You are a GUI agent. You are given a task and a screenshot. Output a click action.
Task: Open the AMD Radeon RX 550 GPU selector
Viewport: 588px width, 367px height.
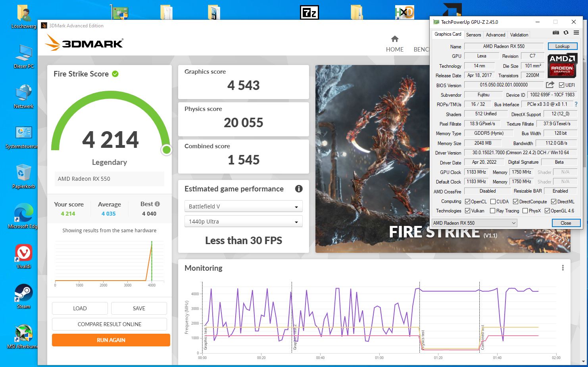coord(474,223)
